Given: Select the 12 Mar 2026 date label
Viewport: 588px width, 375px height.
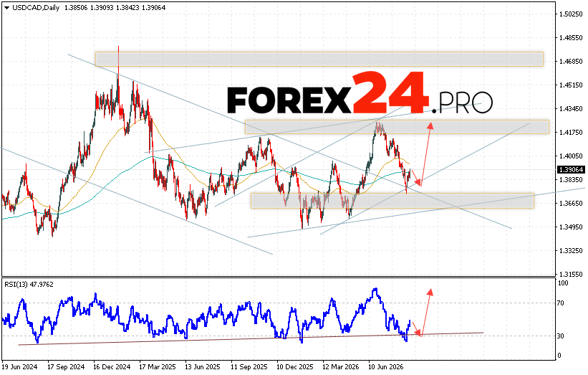Looking at the screenshot, I should pos(340,366).
